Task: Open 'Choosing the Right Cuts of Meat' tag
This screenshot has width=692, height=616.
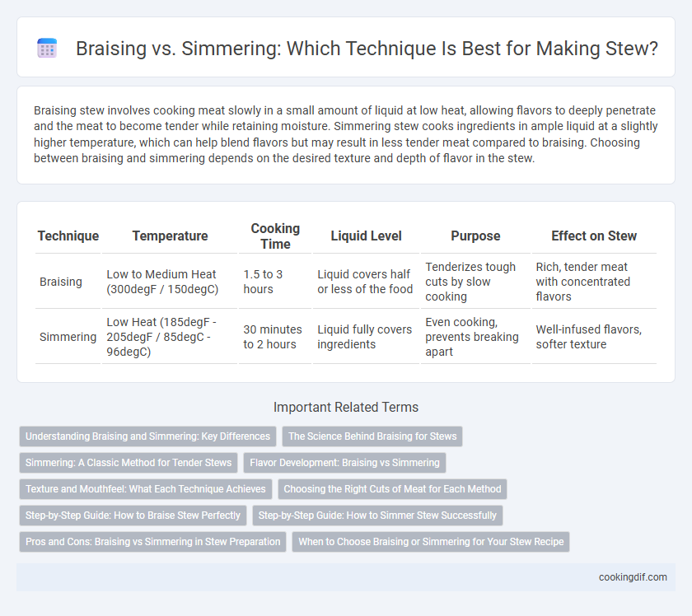Action: click(392, 489)
